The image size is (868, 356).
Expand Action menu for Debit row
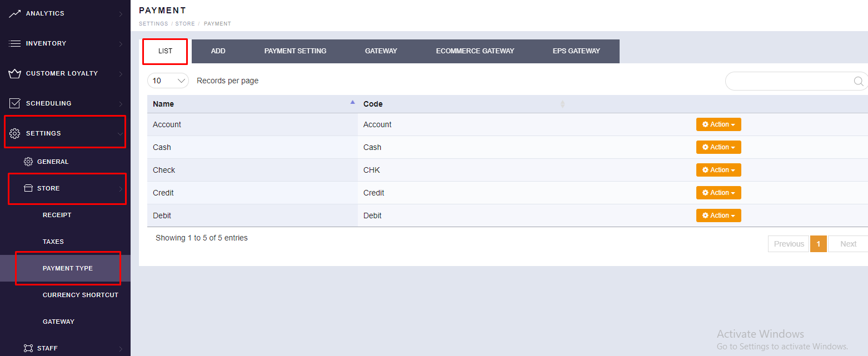(x=718, y=215)
